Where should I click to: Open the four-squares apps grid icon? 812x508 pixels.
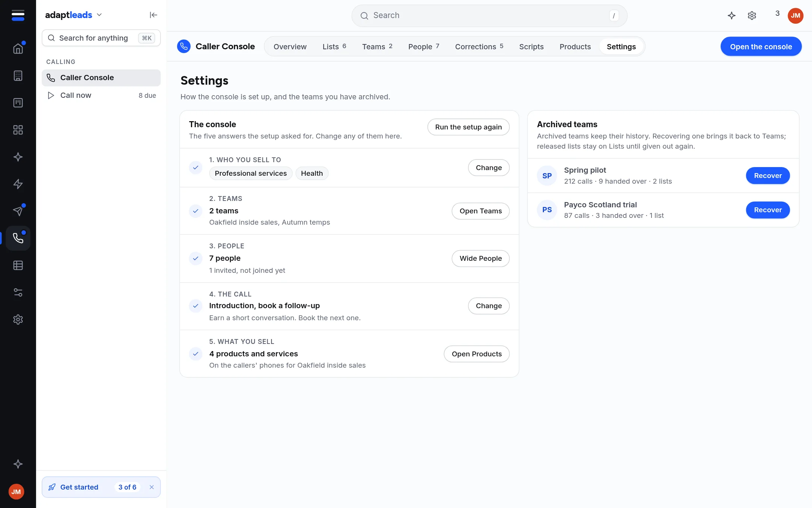tap(18, 130)
